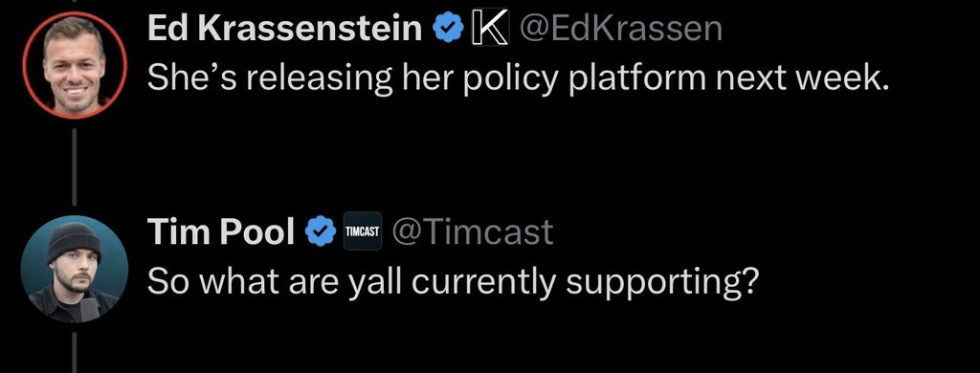The height and width of the screenshot is (373, 980).
Task: Click the word "currently" in Tim's reply
Action: (483, 285)
